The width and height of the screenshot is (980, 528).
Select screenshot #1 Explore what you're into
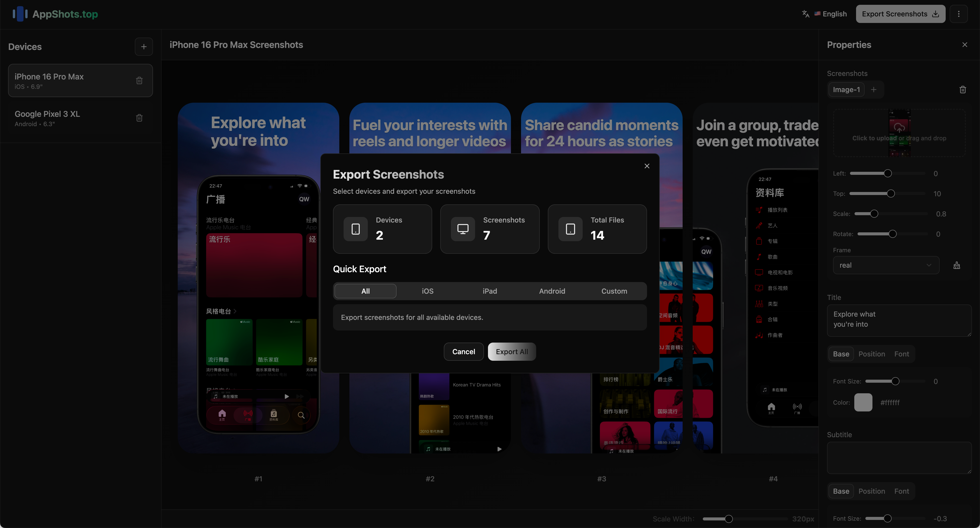click(x=258, y=278)
